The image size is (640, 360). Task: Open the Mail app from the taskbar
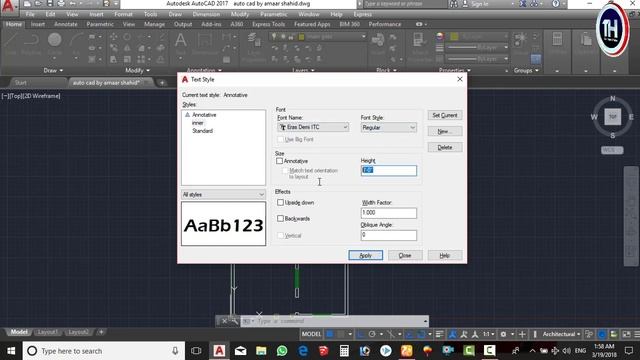(240, 351)
